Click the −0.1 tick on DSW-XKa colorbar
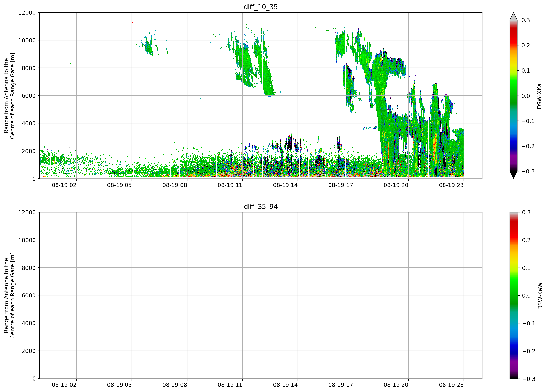This screenshot has width=547, height=392. pos(528,121)
